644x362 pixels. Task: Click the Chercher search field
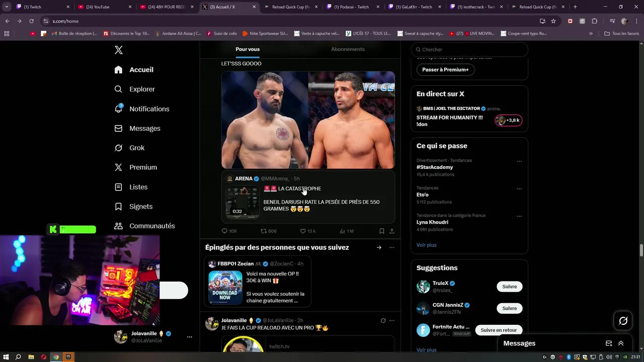(469, 49)
